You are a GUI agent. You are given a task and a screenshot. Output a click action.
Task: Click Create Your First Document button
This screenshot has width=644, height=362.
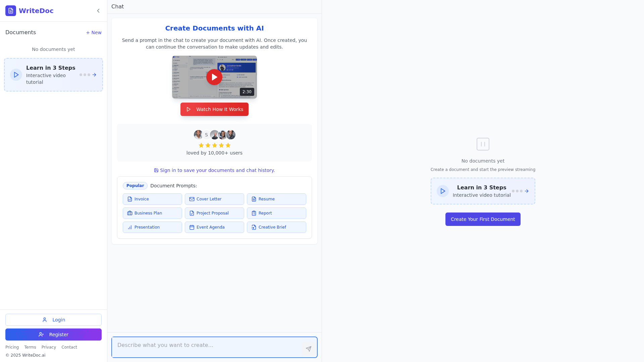coord(483,219)
